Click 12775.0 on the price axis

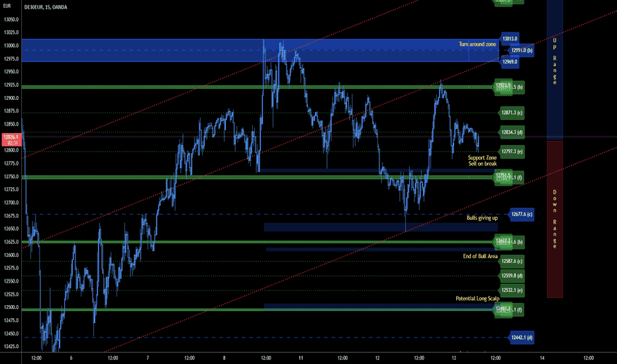pyautogui.click(x=11, y=163)
